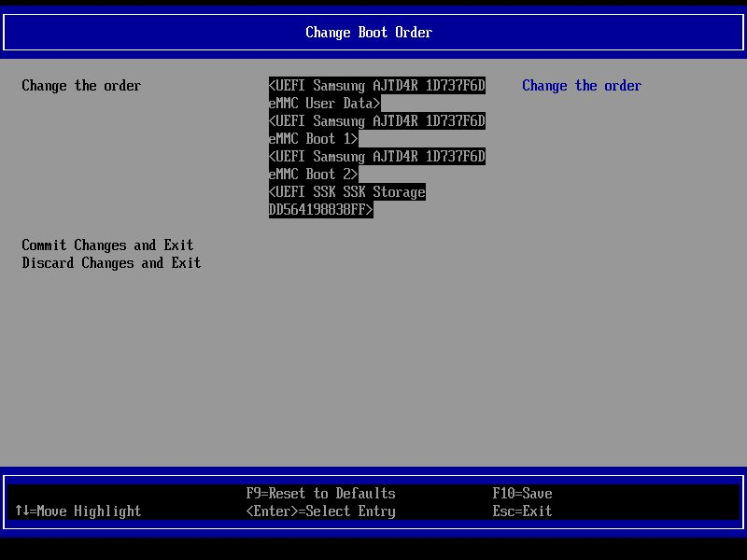Click the Esc=Exit hint
The height and width of the screenshot is (560, 747).
click(522, 511)
